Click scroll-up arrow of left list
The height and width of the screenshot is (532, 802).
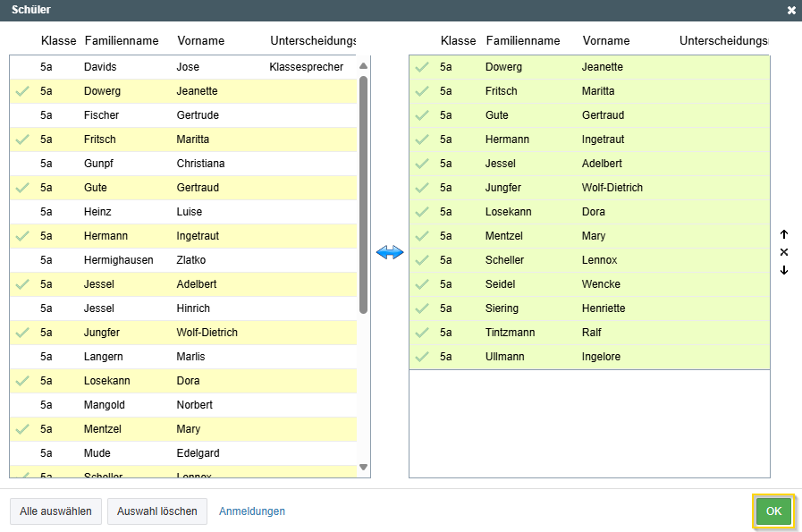tap(364, 66)
